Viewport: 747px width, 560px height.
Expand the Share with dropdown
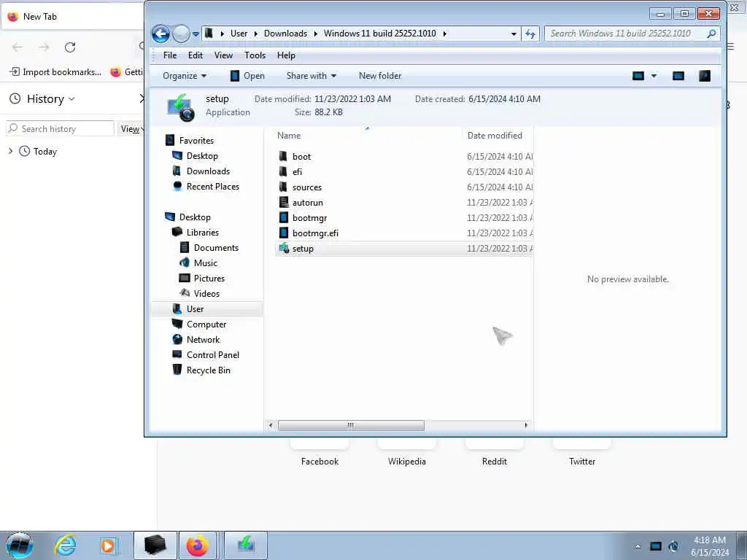311,76
